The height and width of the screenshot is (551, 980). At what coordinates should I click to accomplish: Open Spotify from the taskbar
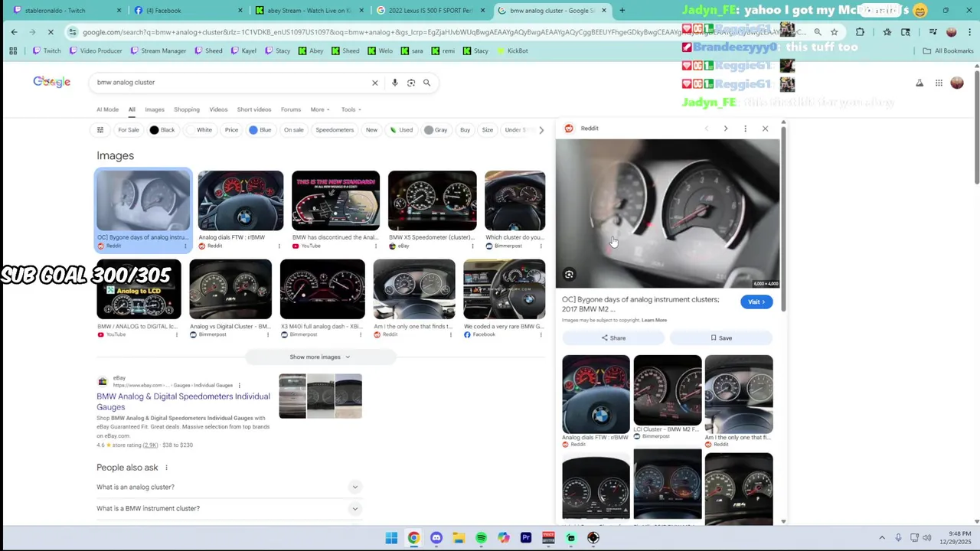481,538
